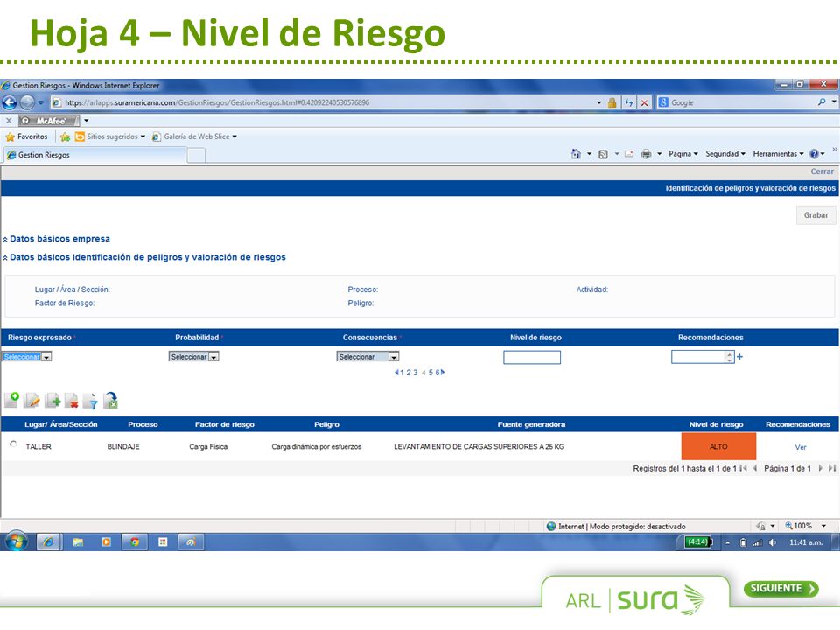Click last page arrow in table pager
The width and height of the screenshot is (840, 630).
(832, 468)
